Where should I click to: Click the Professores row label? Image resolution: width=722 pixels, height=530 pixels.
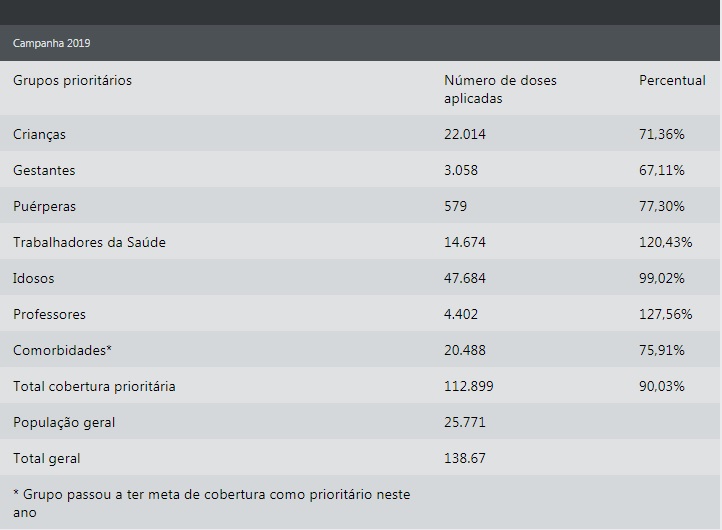click(x=49, y=314)
